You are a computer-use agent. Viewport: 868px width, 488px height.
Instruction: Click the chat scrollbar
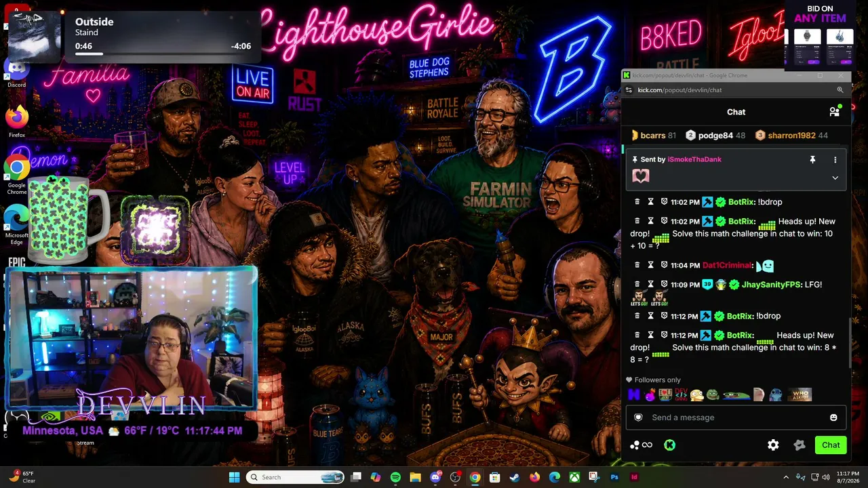pos(850,342)
